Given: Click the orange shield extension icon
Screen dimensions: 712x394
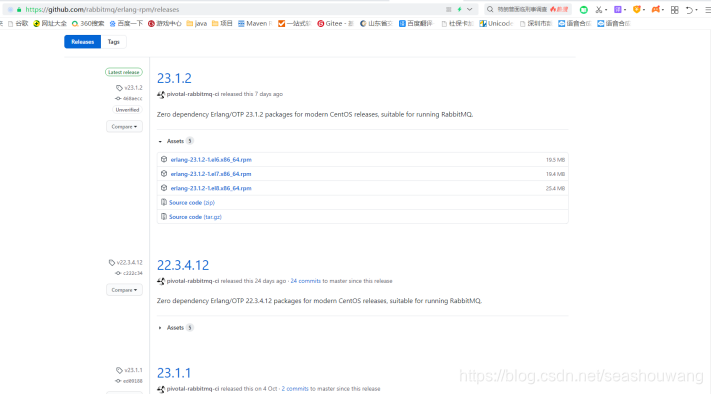Looking at the screenshot, I should (637, 9).
